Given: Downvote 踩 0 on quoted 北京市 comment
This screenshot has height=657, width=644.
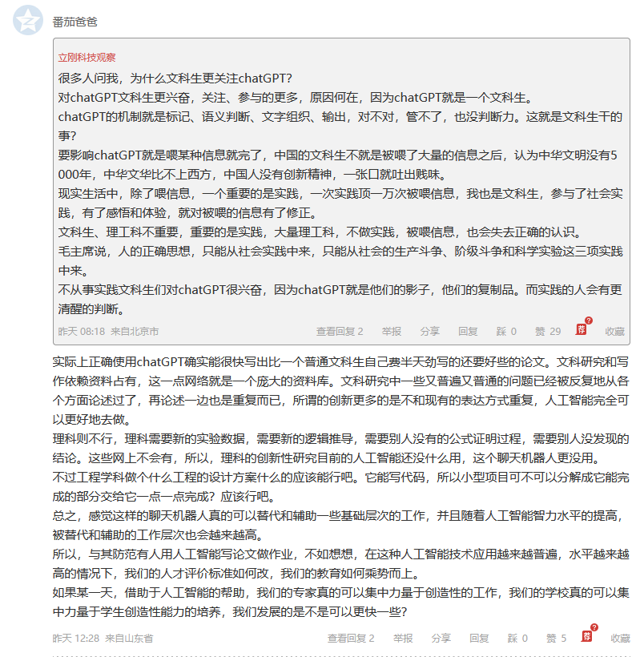Looking at the screenshot, I should click(506, 332).
